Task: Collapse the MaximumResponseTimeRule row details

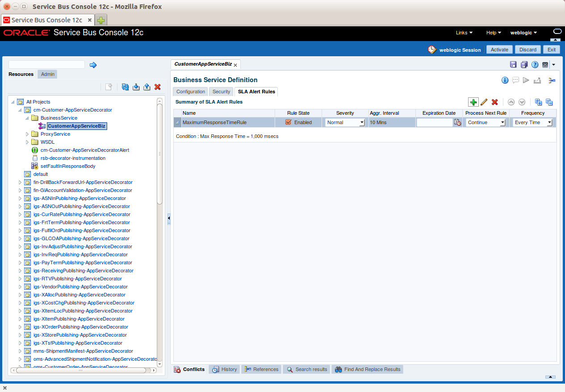Action: tap(177, 123)
